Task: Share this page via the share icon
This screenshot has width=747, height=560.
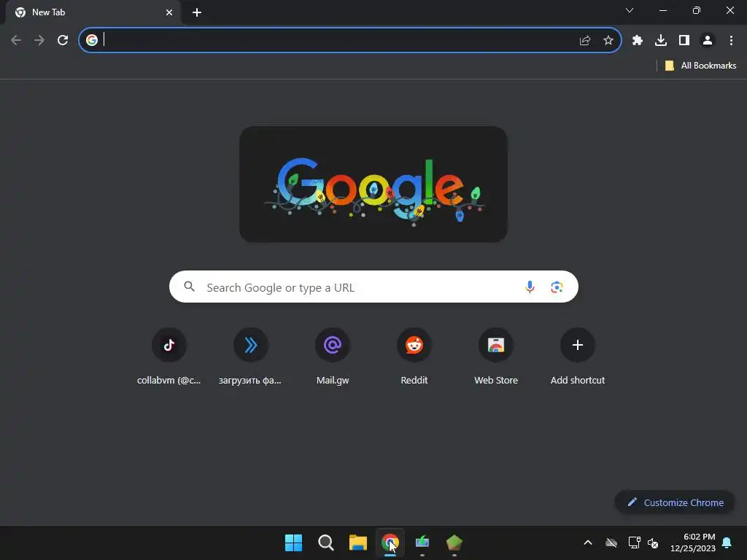Action: (585, 41)
